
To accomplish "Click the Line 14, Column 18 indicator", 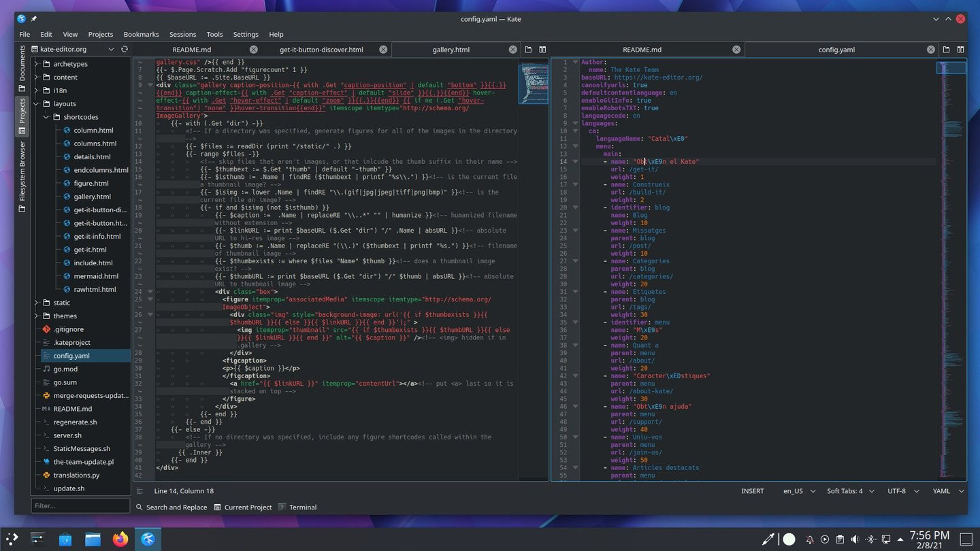I will coord(184,491).
